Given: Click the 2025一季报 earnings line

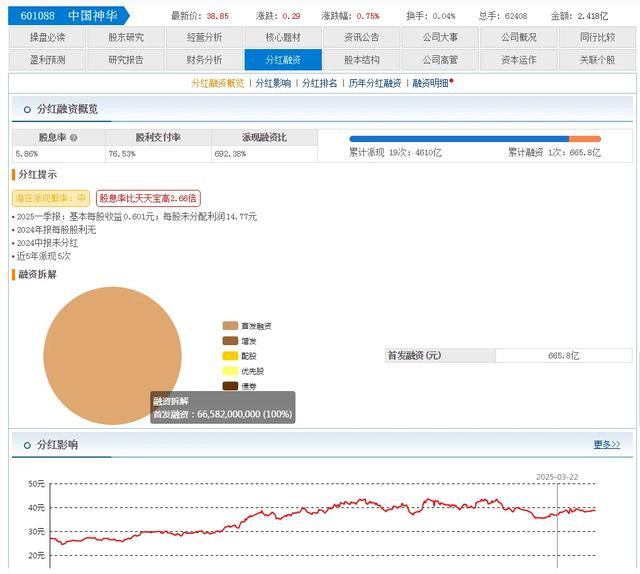Looking at the screenshot, I should pyautogui.click(x=137, y=217).
